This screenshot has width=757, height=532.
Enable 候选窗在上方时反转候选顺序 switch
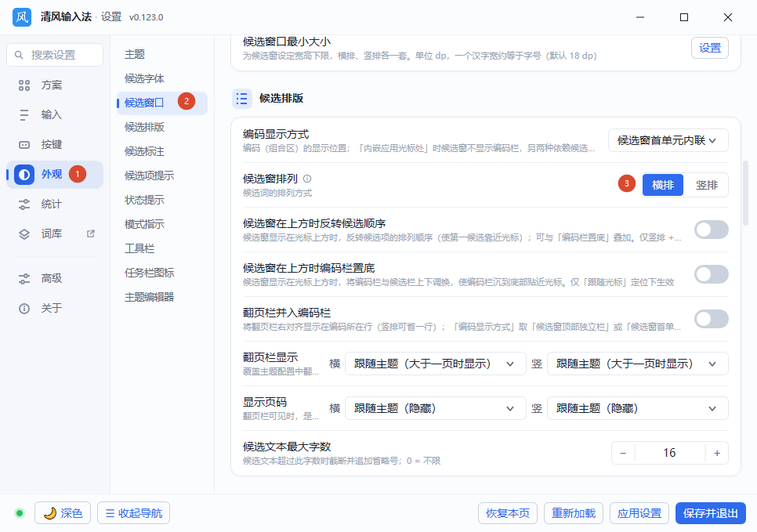(711, 230)
